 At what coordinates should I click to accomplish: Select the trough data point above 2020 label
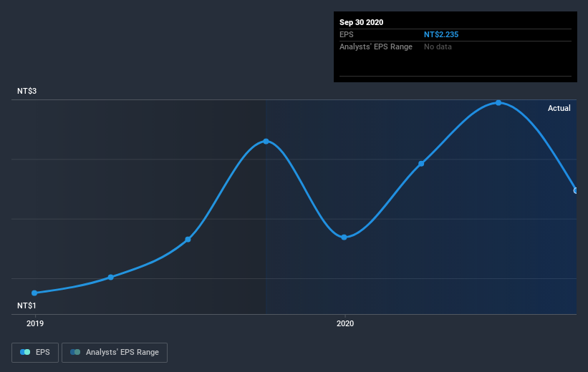click(x=344, y=237)
